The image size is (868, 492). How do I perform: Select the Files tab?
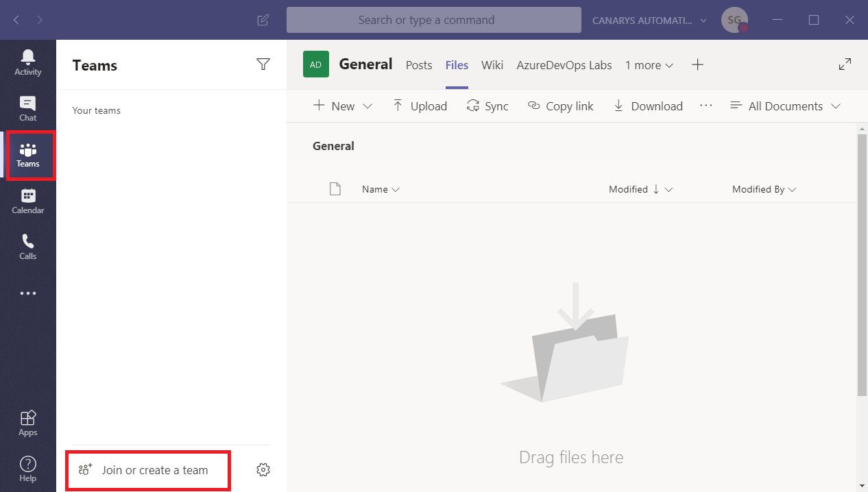point(457,65)
